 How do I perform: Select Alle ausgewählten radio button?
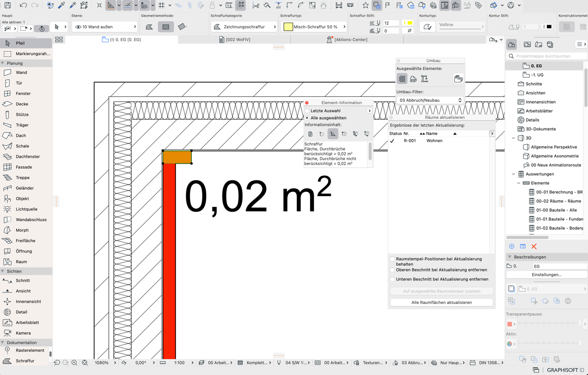(x=307, y=118)
